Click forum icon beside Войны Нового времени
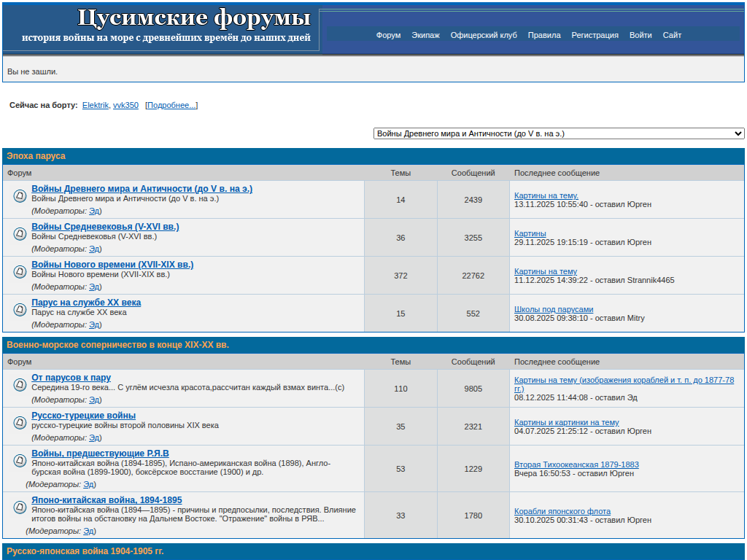Screen dimensions: 747x560 coord(20,272)
